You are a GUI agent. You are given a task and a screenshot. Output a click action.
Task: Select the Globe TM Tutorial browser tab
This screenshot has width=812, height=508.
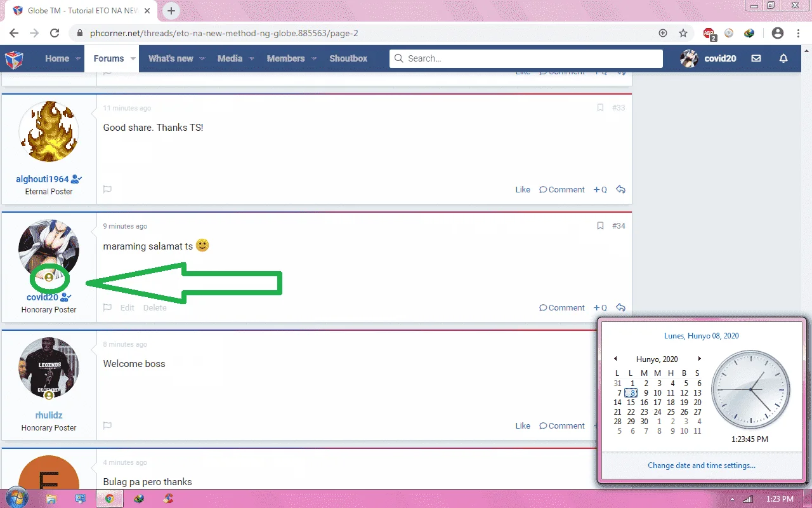coord(82,11)
